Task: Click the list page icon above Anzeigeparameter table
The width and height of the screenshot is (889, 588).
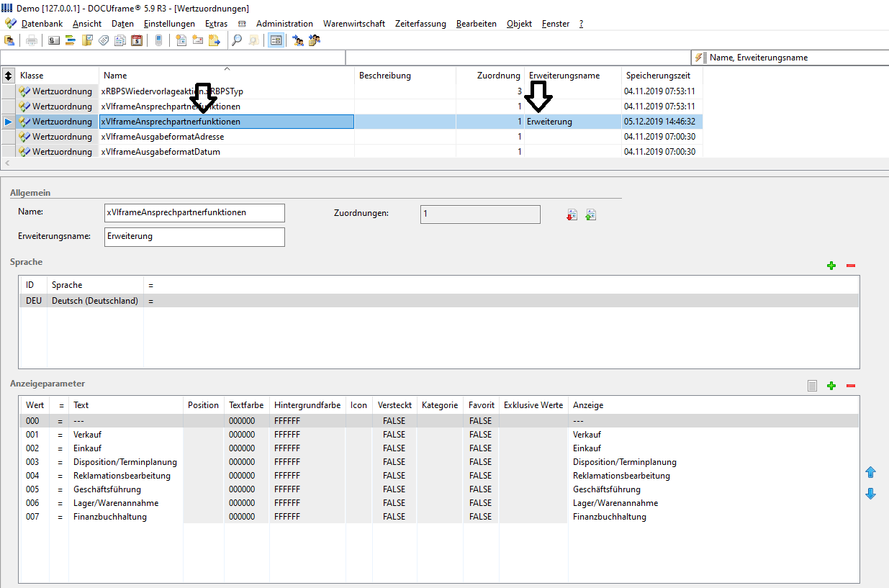Action: pos(812,386)
